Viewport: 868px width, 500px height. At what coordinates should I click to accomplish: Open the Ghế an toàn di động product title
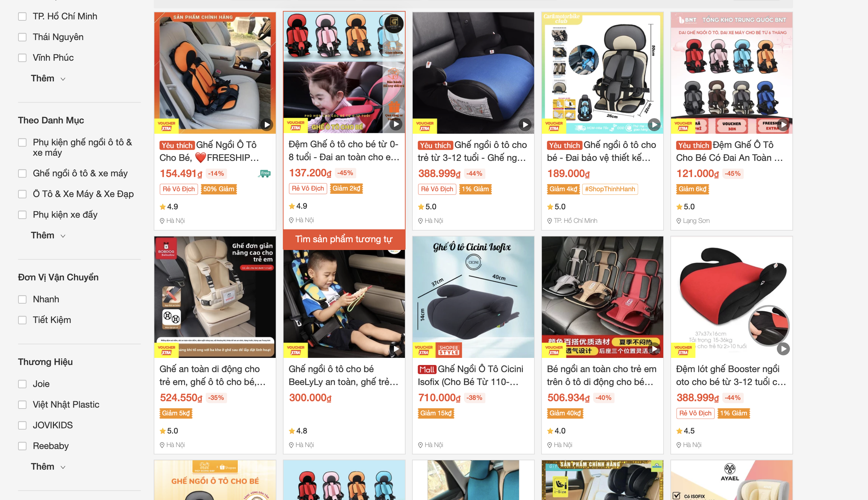(x=212, y=376)
